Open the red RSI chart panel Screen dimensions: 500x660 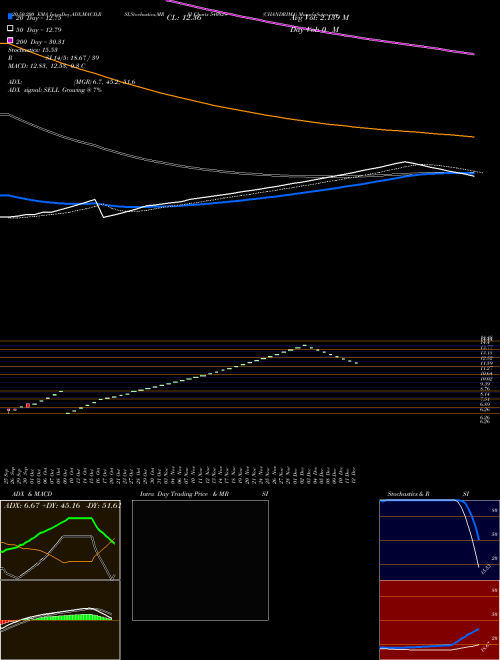click(439, 620)
